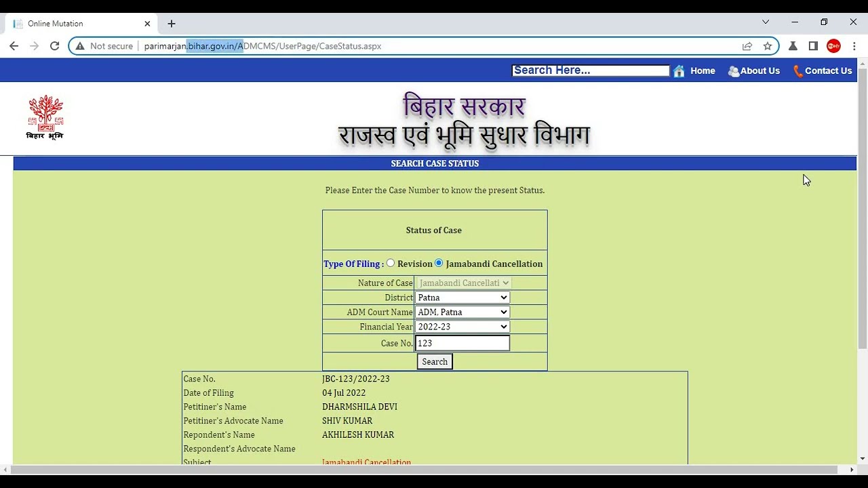Screen dimensions: 868x488
Task: Open the District dropdown showing Patna
Action: click(462, 298)
